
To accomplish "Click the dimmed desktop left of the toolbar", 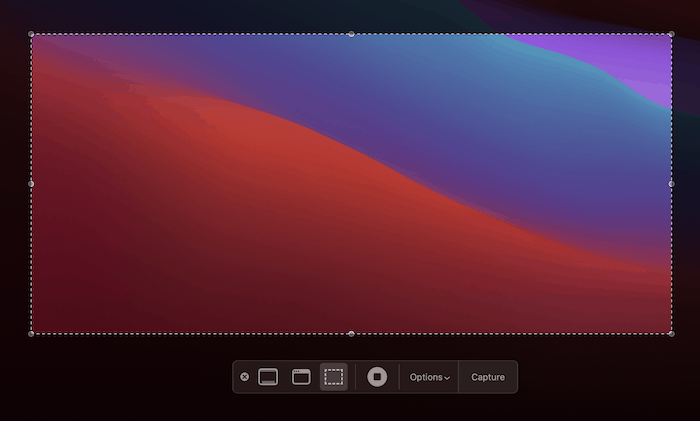I will [120, 377].
